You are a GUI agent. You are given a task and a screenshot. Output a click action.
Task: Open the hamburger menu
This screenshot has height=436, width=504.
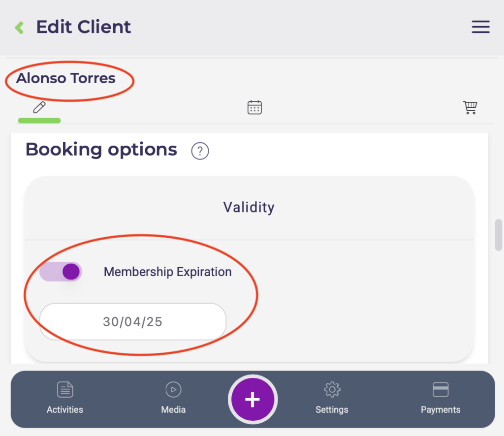[480, 27]
